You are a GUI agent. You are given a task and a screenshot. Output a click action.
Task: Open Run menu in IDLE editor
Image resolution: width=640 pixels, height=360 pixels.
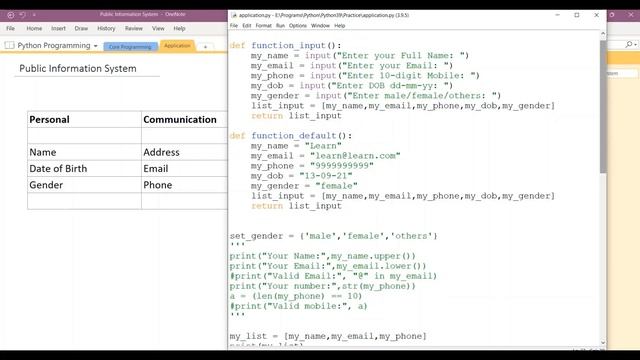280,26
